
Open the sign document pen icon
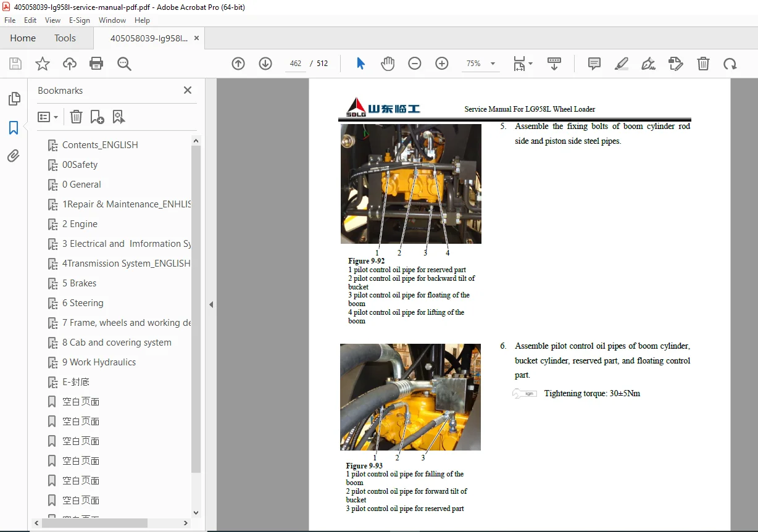[x=648, y=64]
